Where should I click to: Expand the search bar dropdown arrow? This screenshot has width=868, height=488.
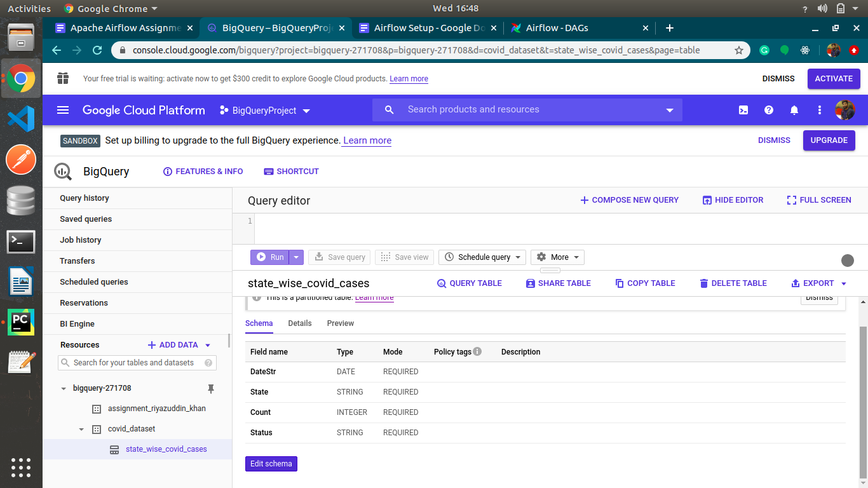tap(669, 111)
